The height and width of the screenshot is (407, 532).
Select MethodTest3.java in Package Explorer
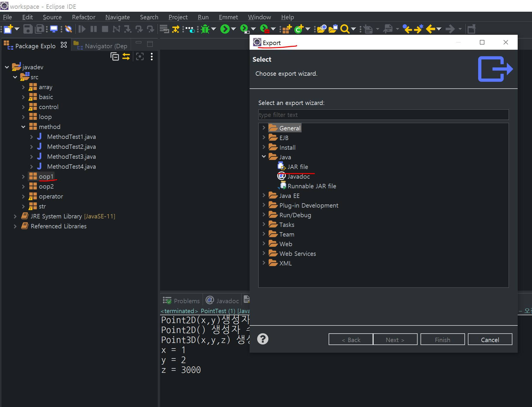(71, 157)
